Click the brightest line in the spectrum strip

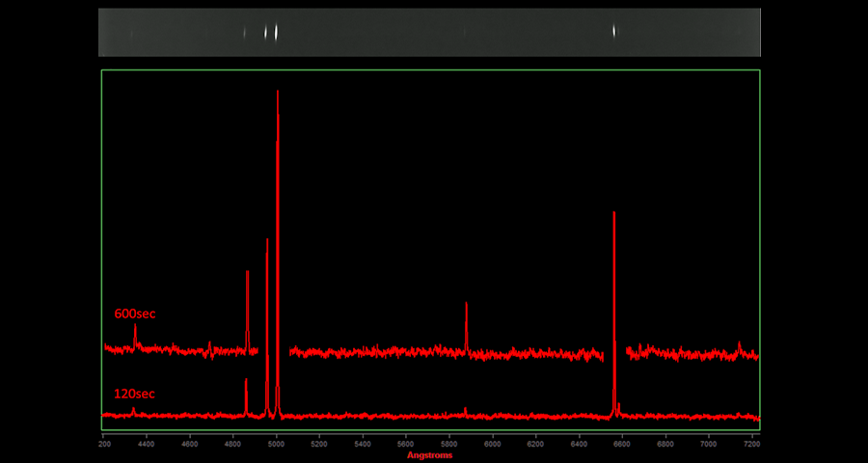[277, 32]
